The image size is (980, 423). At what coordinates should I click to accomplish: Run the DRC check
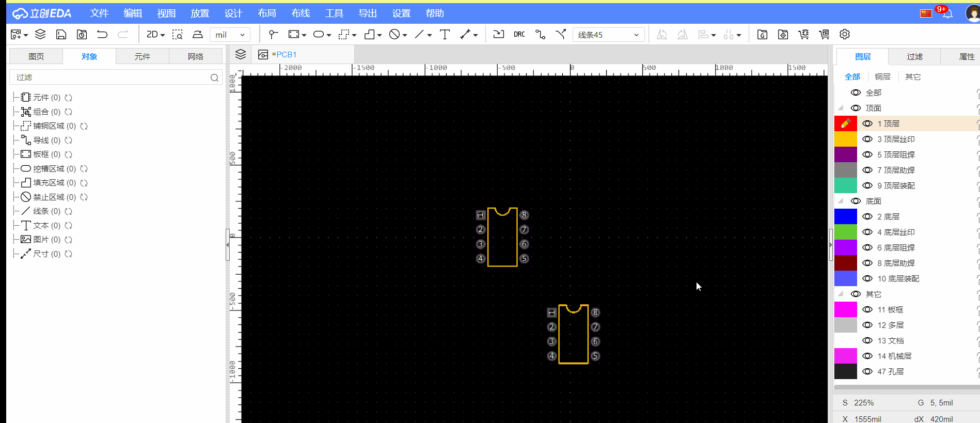click(519, 35)
